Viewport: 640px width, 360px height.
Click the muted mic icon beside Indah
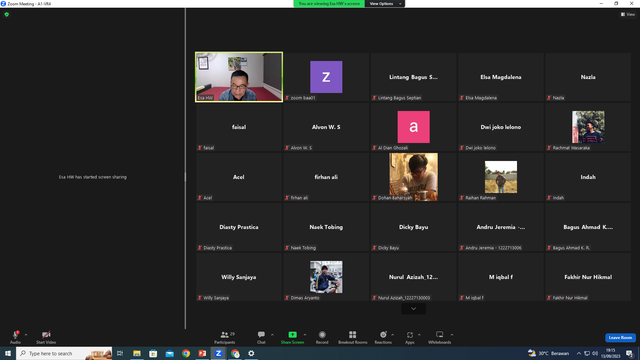[x=549, y=198]
